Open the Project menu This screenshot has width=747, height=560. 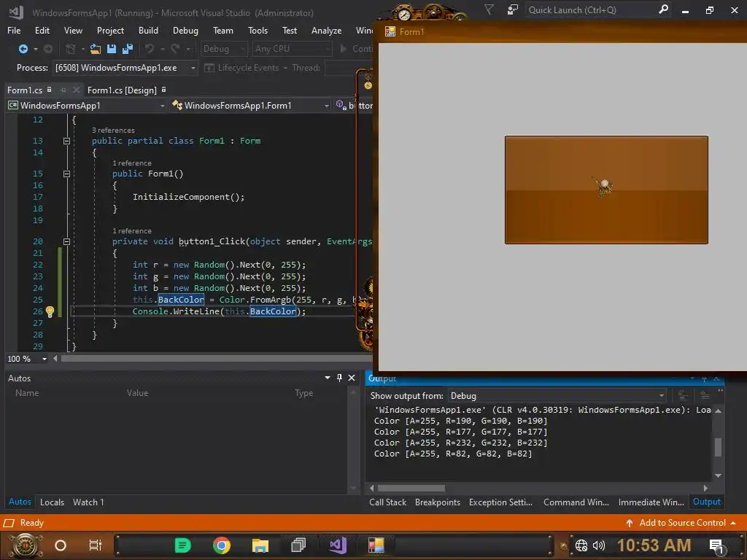(110, 30)
